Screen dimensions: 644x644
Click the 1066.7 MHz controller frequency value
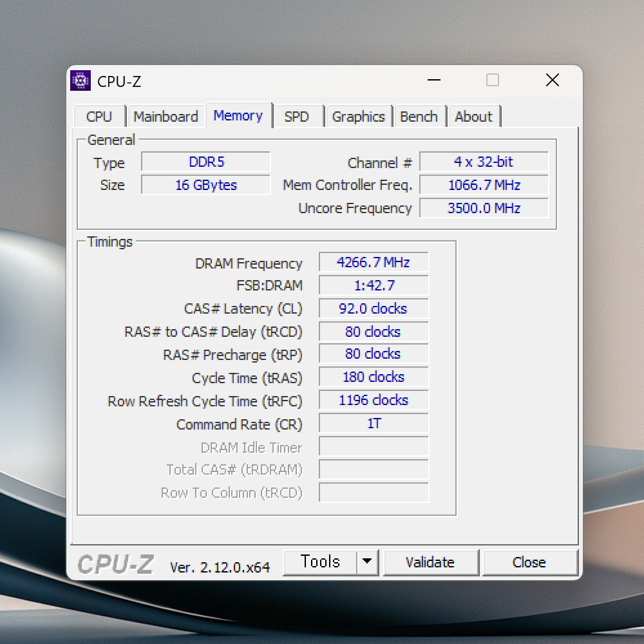tap(484, 185)
